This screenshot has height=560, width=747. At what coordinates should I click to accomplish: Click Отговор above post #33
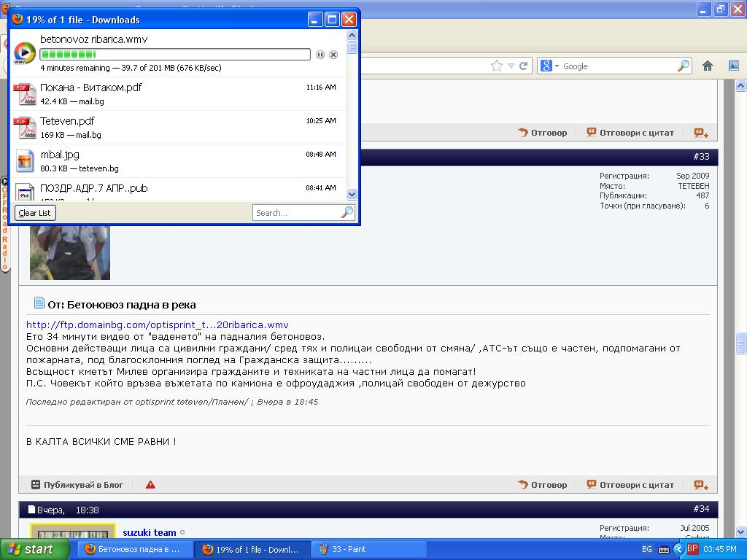tap(543, 133)
